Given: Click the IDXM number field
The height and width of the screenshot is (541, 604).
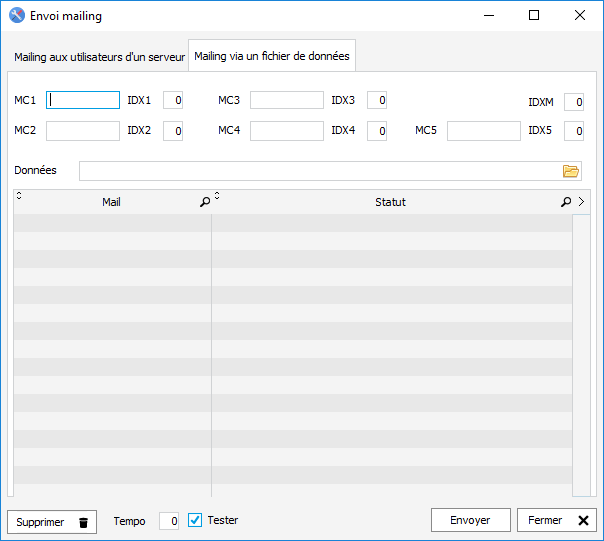Looking at the screenshot, I should coord(574,102).
